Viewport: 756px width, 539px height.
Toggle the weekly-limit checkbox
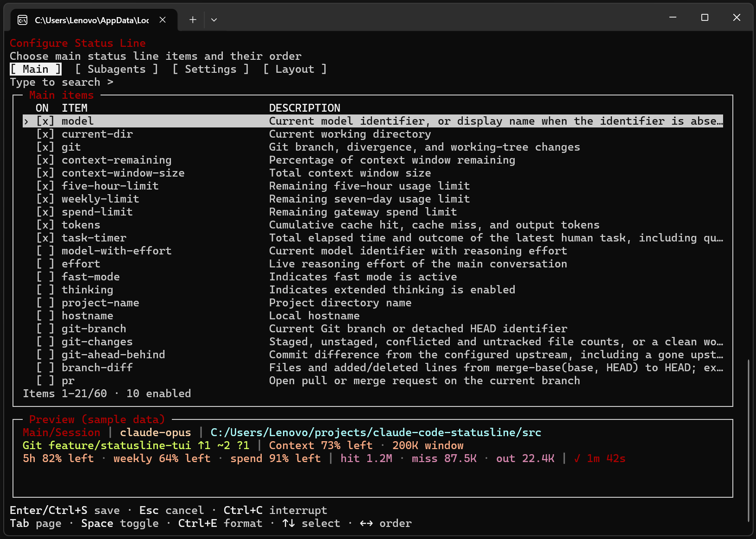coord(45,199)
